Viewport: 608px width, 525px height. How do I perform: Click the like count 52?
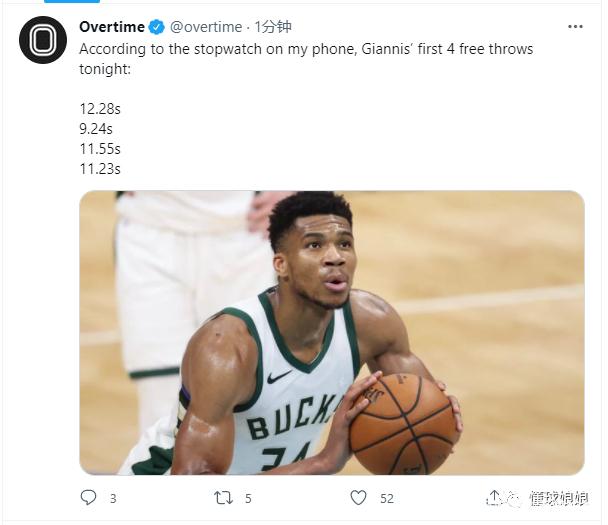[x=386, y=498]
